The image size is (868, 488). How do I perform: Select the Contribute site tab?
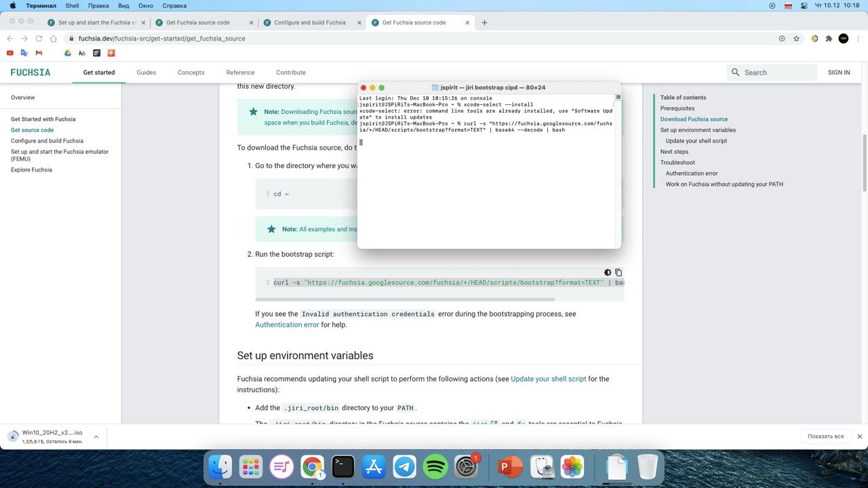[291, 73]
